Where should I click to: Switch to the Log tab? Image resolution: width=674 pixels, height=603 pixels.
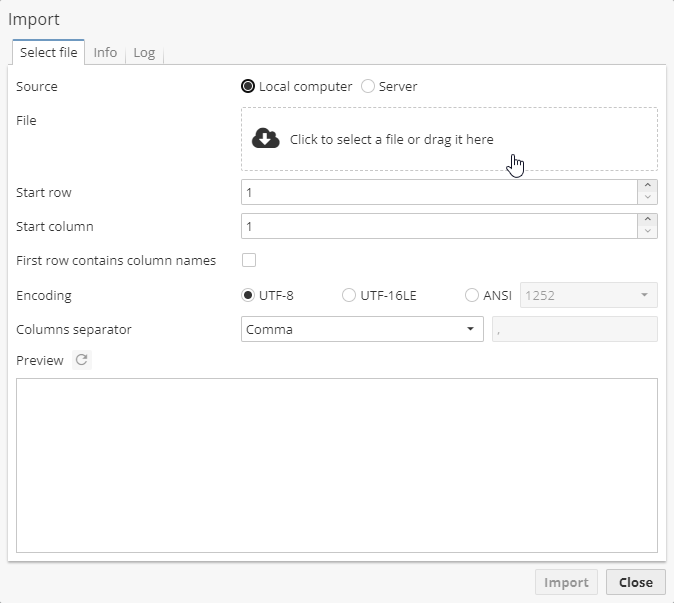coord(144,53)
